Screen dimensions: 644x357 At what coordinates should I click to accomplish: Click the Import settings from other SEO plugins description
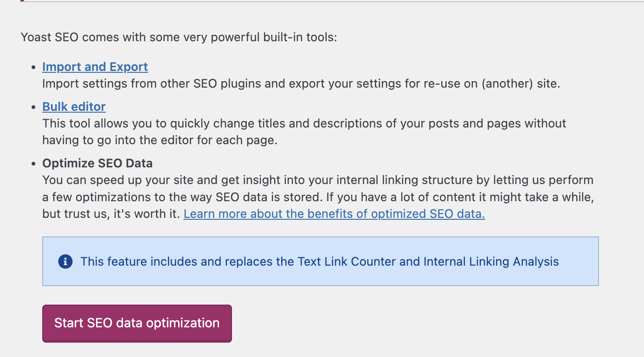[x=301, y=84]
